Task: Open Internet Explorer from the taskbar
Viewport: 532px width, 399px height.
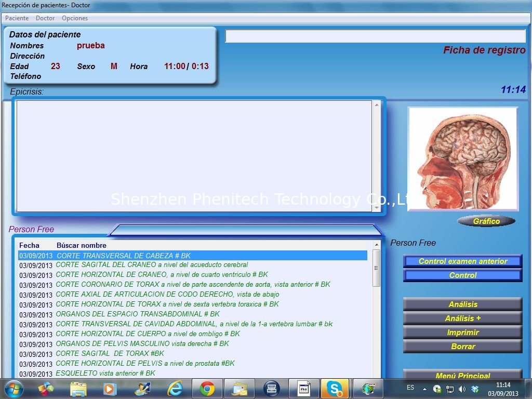Action: 176,389
